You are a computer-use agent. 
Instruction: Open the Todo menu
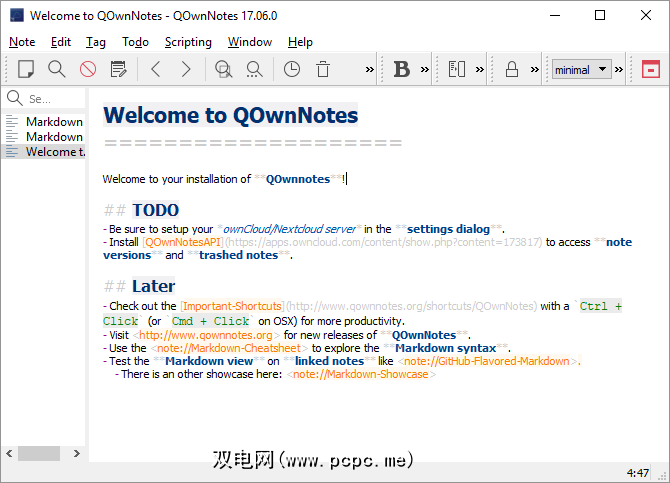pos(135,42)
